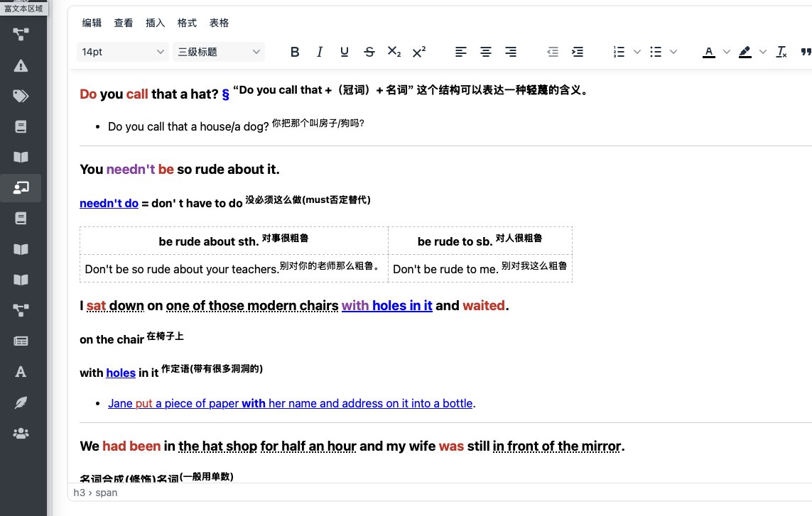Select the highlighted chalkboard teacher sidebar icon

21,188
